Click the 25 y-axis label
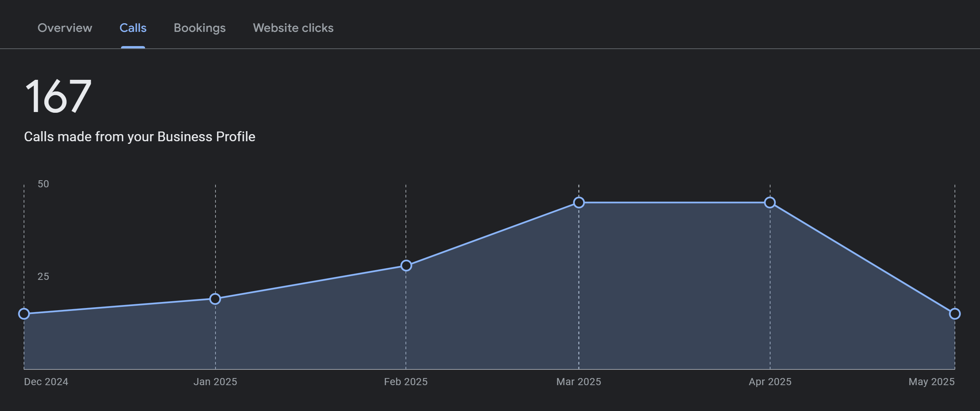Viewport: 980px width, 411px height. [x=43, y=276]
